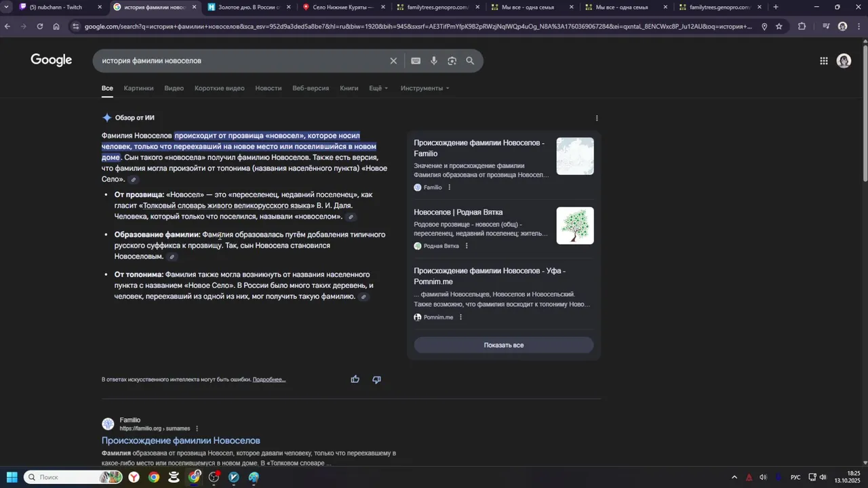Open «Происхождение фамилии Новоселов - Familio» source card
This screenshot has width=868, height=488.
click(479, 148)
